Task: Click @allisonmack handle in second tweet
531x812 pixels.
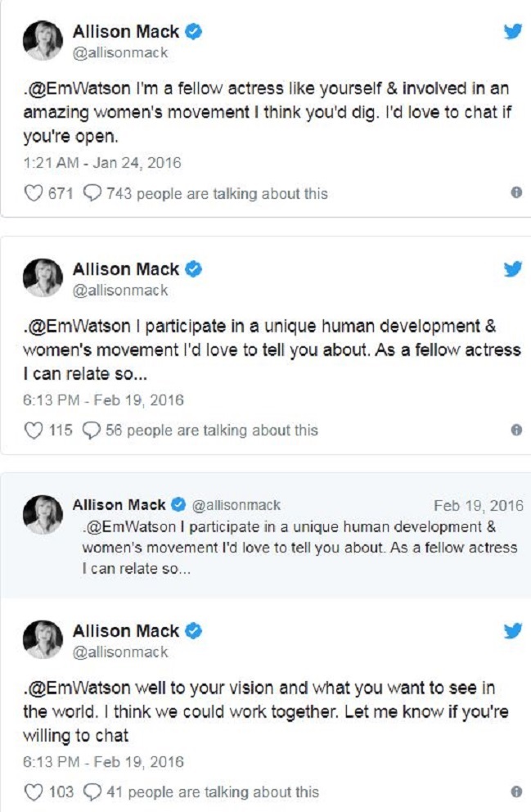Action: click(x=120, y=291)
